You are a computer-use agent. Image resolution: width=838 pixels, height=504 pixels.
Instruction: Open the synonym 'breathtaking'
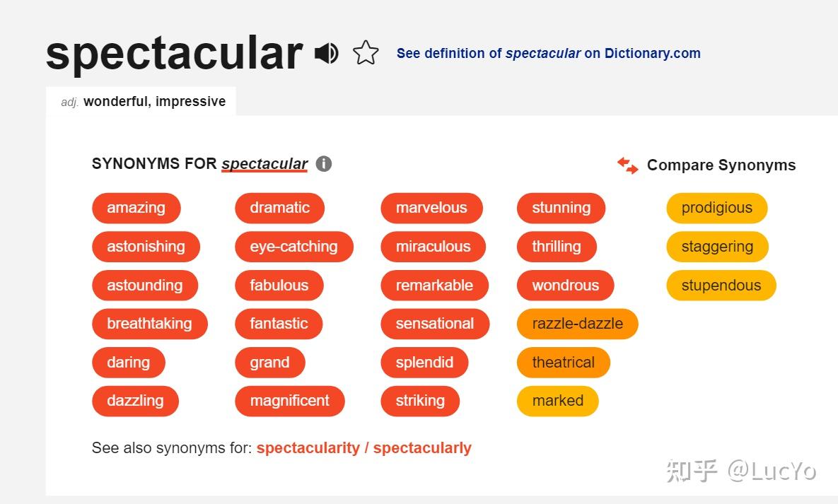150,323
